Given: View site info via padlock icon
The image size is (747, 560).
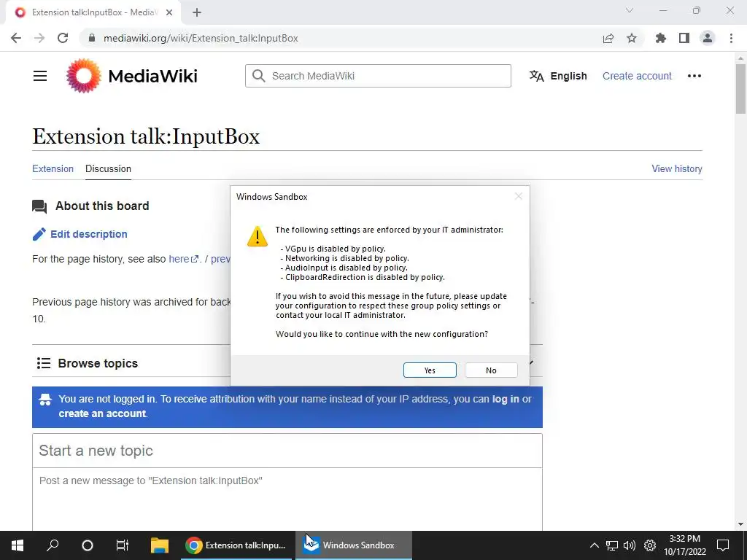Looking at the screenshot, I should [92, 38].
